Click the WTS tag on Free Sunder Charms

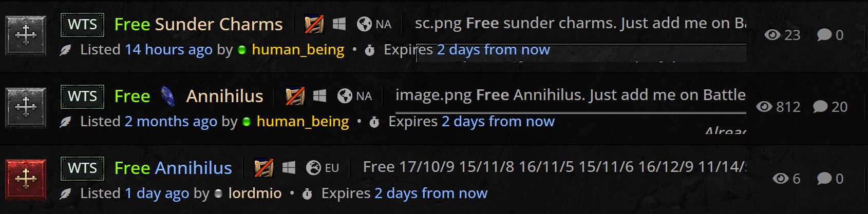coord(82,25)
